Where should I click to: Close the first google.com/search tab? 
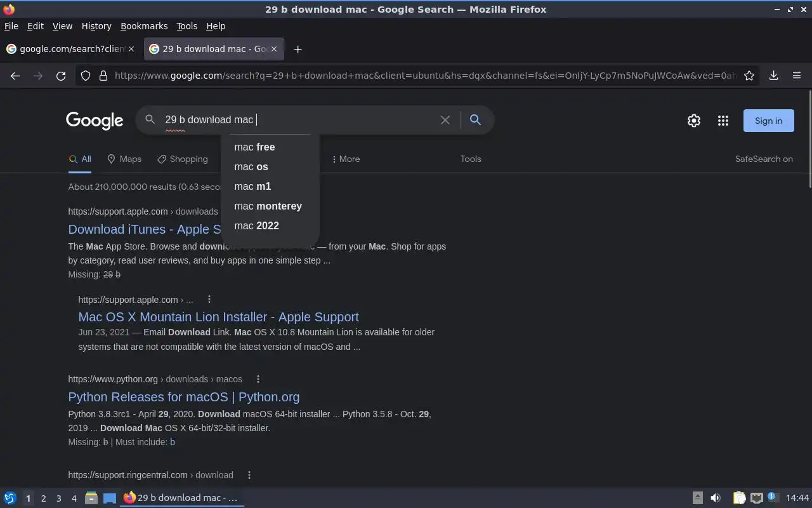point(131,49)
